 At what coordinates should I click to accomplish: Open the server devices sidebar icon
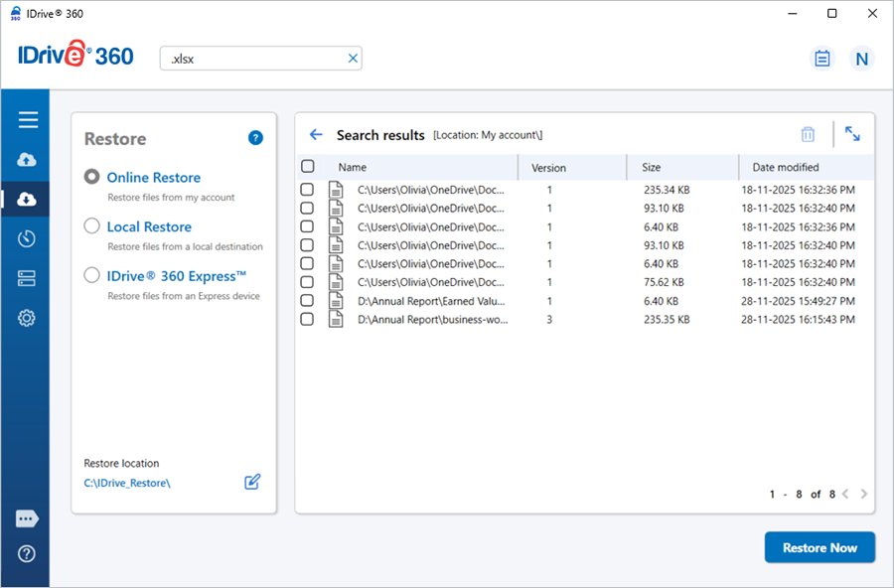(28, 278)
